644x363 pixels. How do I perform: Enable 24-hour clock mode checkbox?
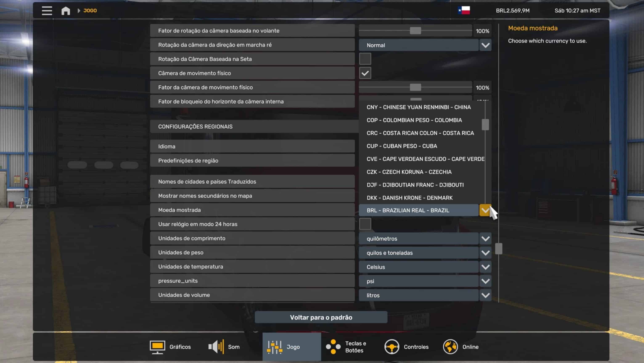pyautogui.click(x=365, y=224)
